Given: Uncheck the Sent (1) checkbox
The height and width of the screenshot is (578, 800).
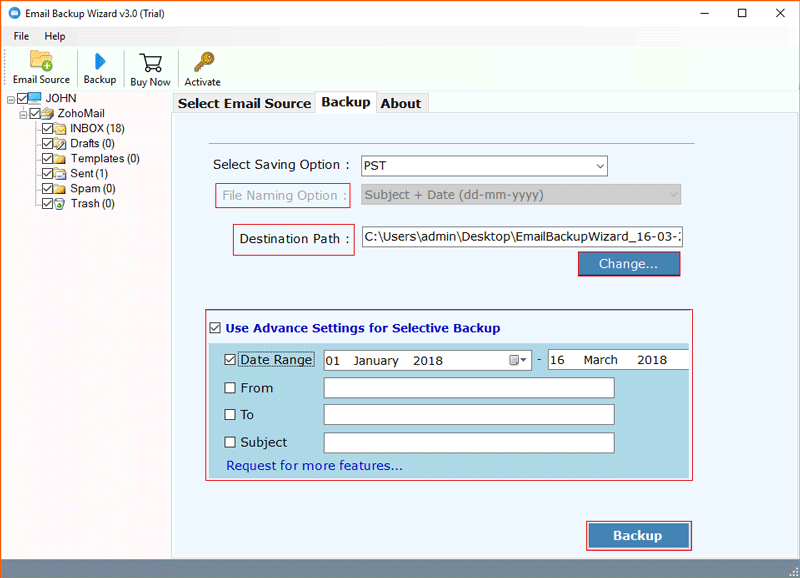Looking at the screenshot, I should pyautogui.click(x=47, y=173).
